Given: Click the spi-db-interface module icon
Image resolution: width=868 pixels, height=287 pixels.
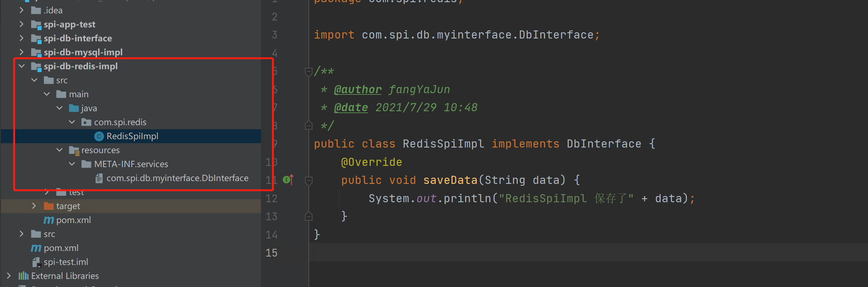Looking at the screenshot, I should [36, 39].
